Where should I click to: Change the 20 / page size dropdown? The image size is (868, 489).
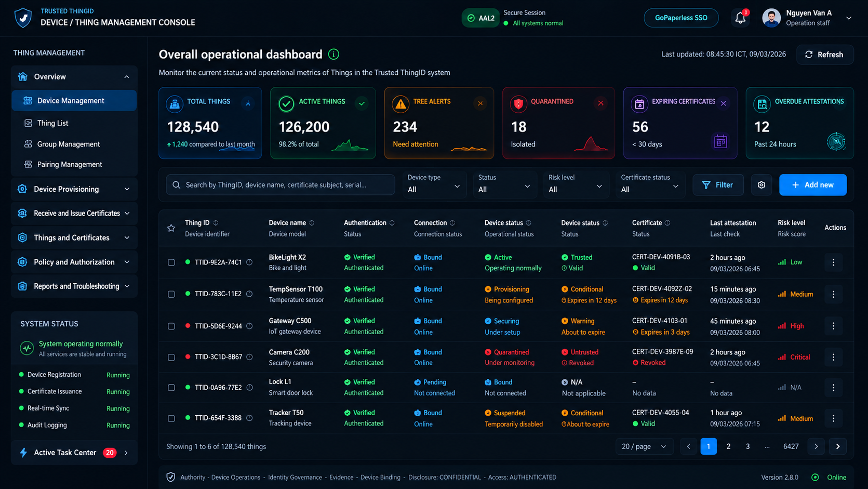pos(645,446)
